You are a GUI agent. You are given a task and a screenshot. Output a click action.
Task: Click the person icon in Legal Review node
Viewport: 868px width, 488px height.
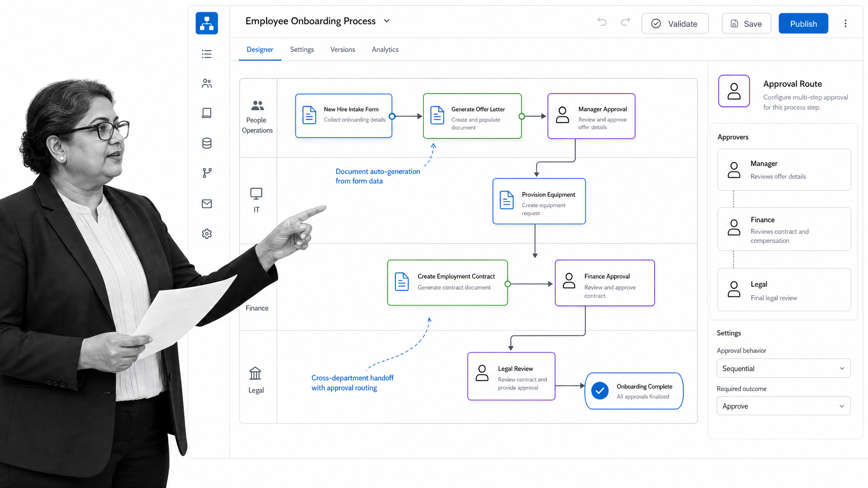click(482, 373)
